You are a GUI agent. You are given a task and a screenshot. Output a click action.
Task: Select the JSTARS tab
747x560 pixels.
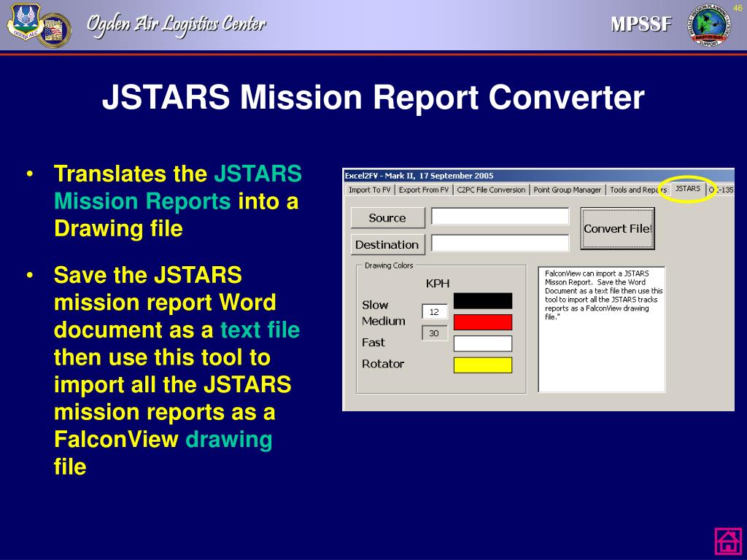[688, 189]
